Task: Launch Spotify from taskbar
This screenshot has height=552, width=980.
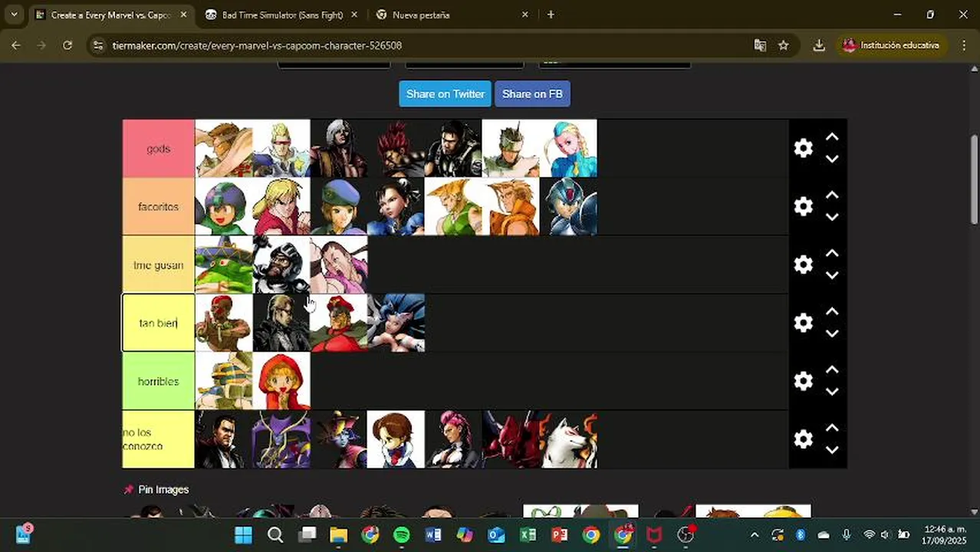Action: (402, 534)
